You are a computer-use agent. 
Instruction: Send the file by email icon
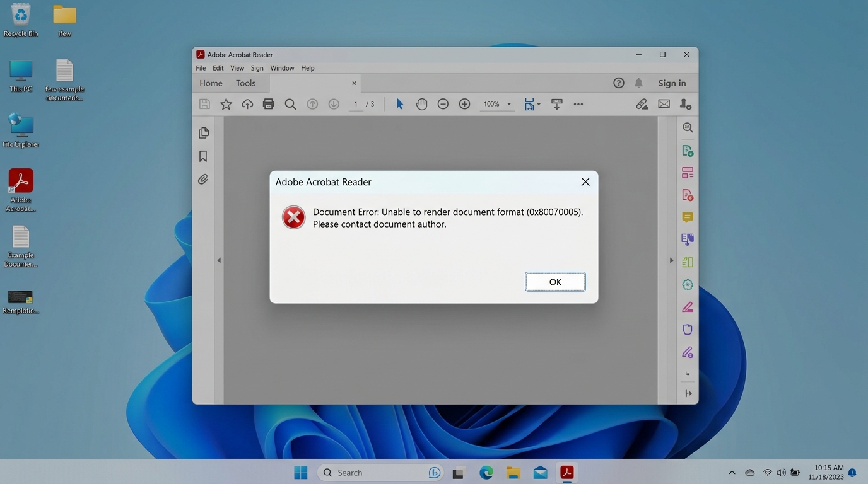click(664, 104)
